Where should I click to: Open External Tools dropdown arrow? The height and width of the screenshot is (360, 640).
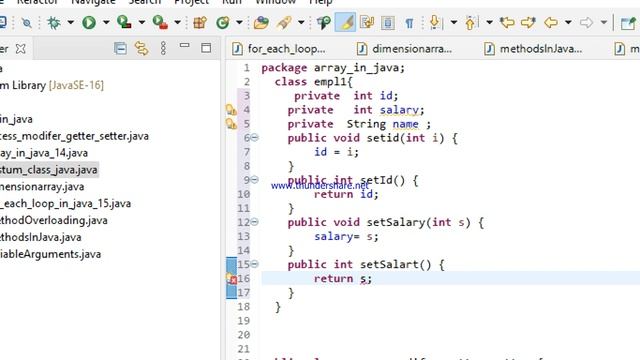tap(178, 22)
